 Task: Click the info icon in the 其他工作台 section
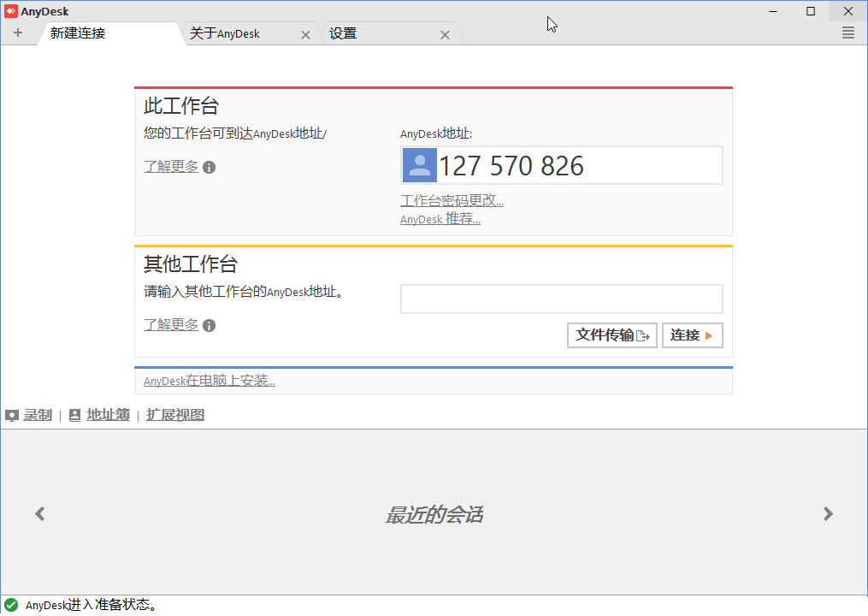[209, 325]
